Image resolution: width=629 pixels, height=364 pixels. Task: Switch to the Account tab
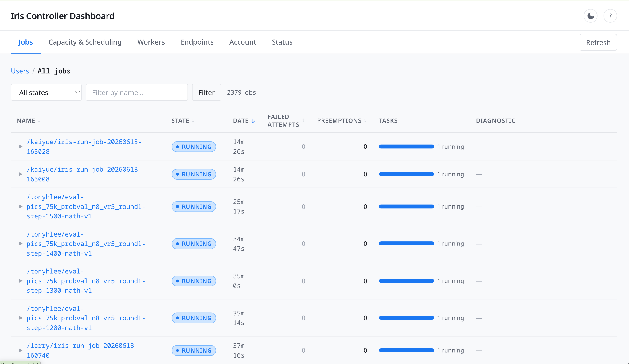(243, 42)
